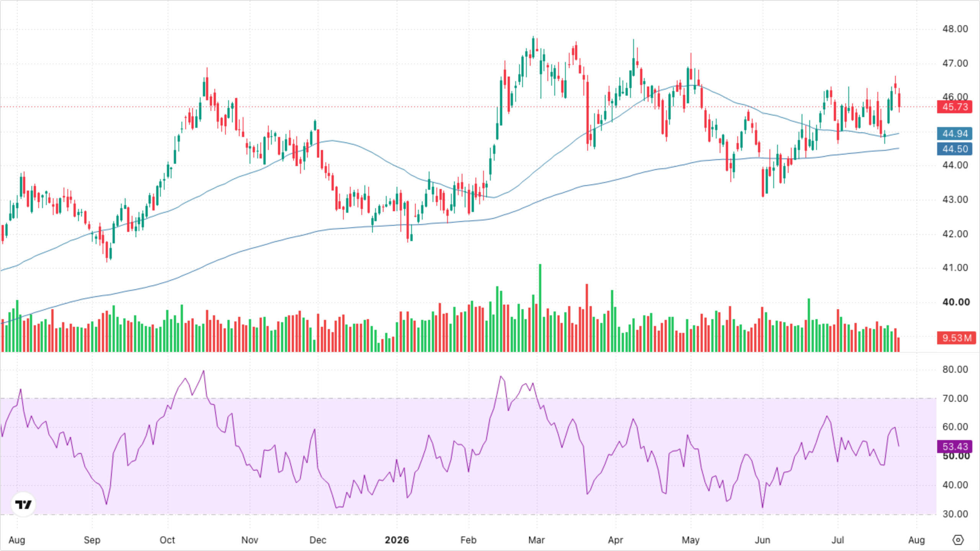980x551 pixels.
Task: Click the 2026 year marker
Action: (x=397, y=540)
